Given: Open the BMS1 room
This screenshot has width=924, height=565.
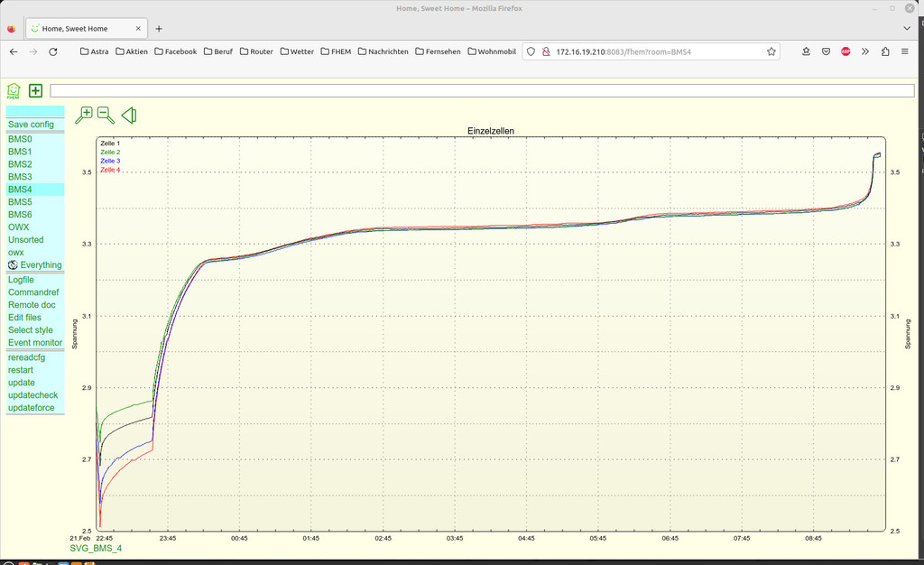Looking at the screenshot, I should point(20,152).
